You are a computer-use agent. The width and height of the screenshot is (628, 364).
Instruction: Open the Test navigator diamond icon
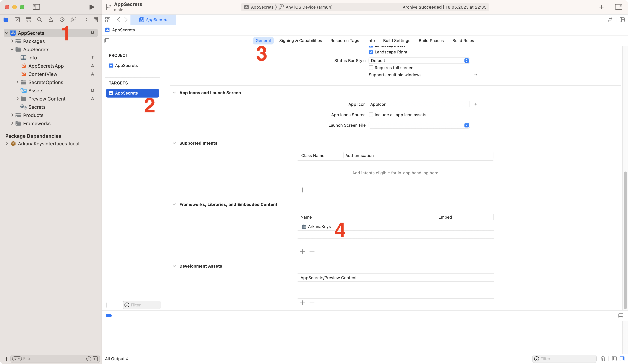point(62,20)
